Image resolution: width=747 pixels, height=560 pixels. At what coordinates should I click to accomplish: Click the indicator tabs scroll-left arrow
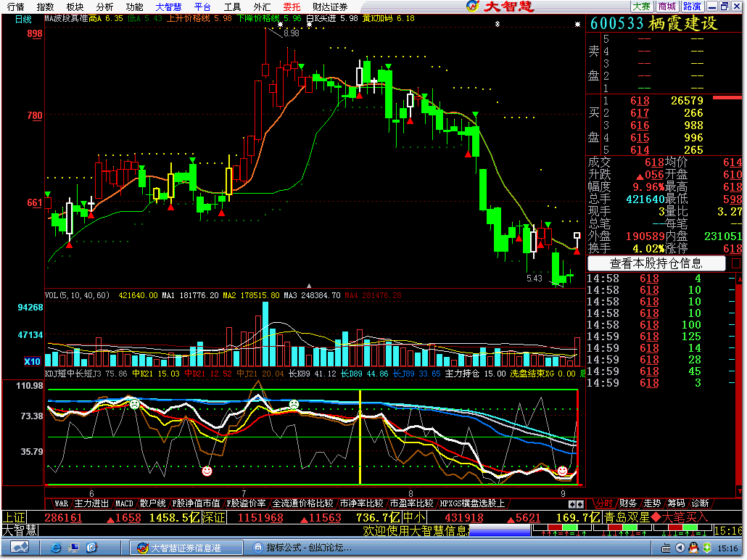(572, 504)
